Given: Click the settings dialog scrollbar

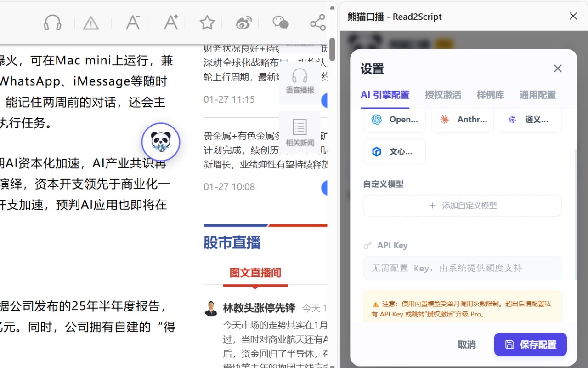Looking at the screenshot, I should (x=576, y=214).
